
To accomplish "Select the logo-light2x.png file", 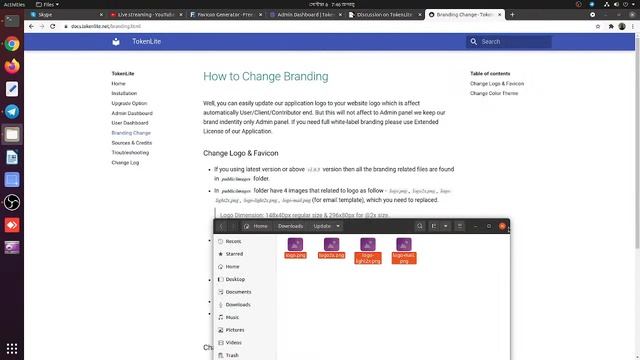I will point(368,251).
